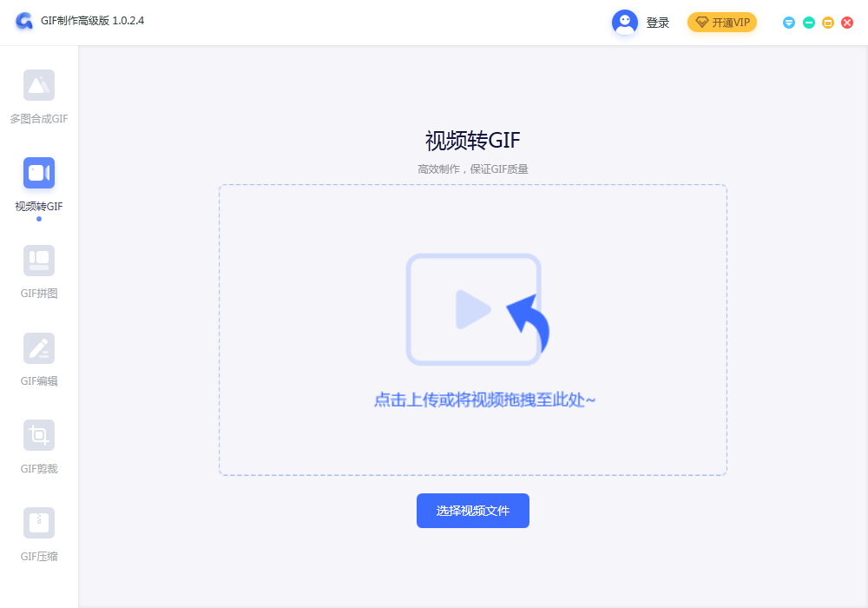Select the 视频转GIF camera icon

point(39,173)
